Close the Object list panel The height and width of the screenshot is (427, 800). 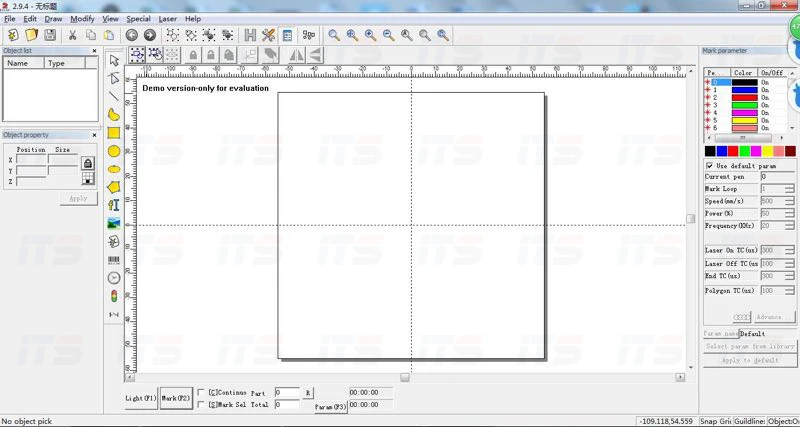[x=94, y=51]
